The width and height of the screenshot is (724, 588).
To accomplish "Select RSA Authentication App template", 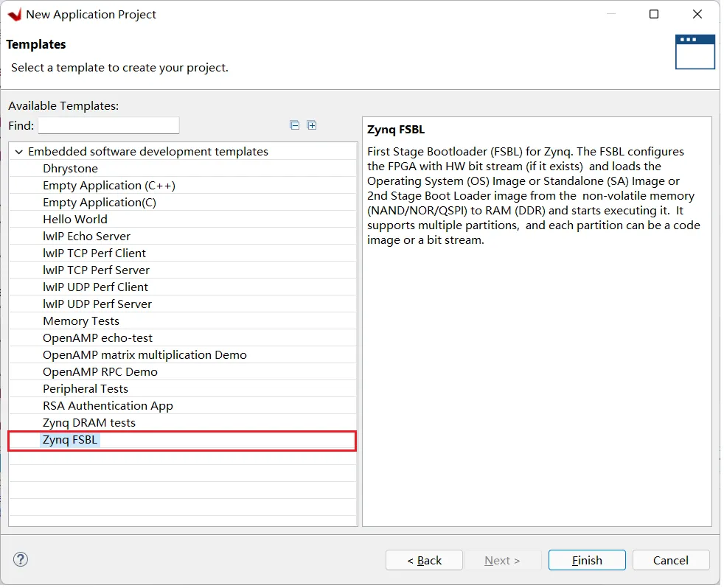I will click(184, 407).
